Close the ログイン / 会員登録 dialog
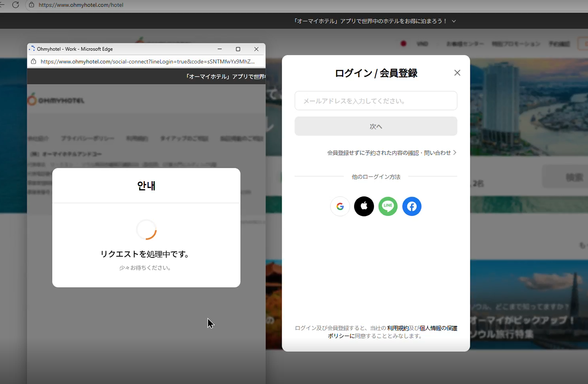Image resolution: width=588 pixels, height=384 pixels. pyautogui.click(x=457, y=73)
